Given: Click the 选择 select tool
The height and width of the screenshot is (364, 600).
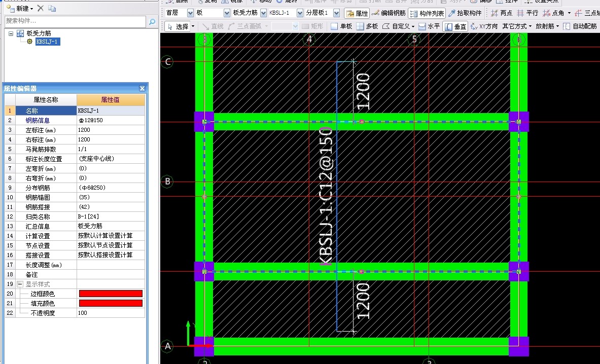Looking at the screenshot, I should pyautogui.click(x=178, y=26).
